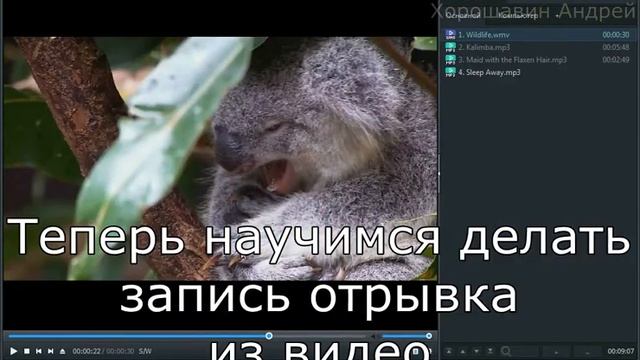
Task: Open file with the eject icon
Action: tap(62, 351)
